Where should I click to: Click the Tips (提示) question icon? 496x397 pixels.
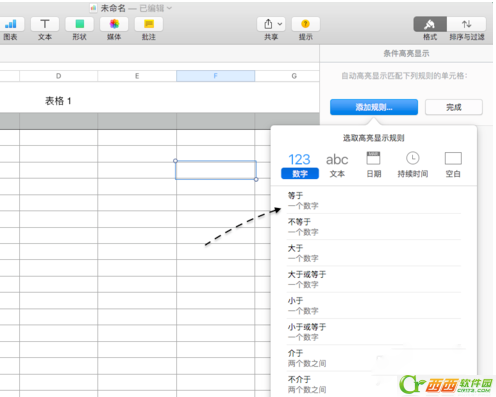coord(305,24)
